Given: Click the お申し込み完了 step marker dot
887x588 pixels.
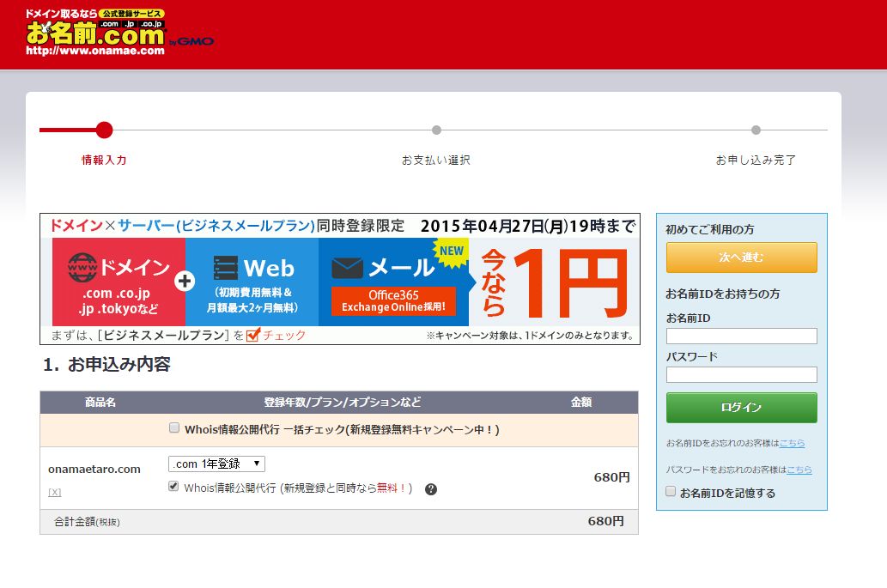Looking at the screenshot, I should tap(756, 130).
